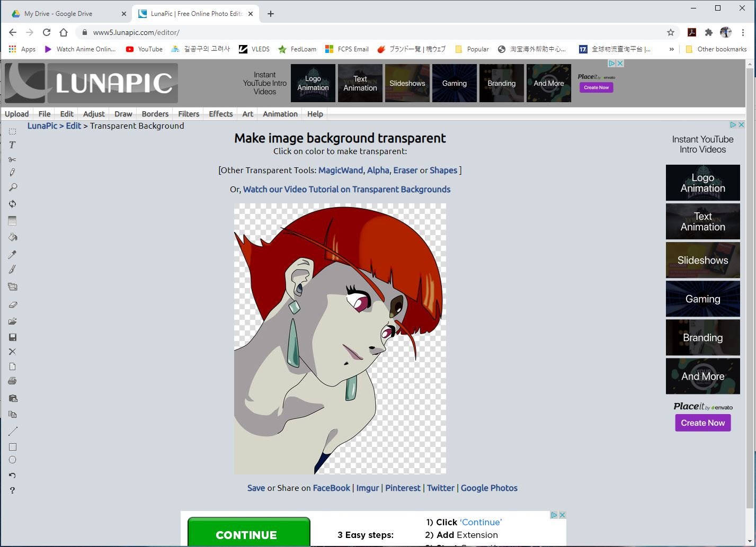Click the magnifying glass zoom tool
This screenshot has height=547, width=756.
coord(13,187)
